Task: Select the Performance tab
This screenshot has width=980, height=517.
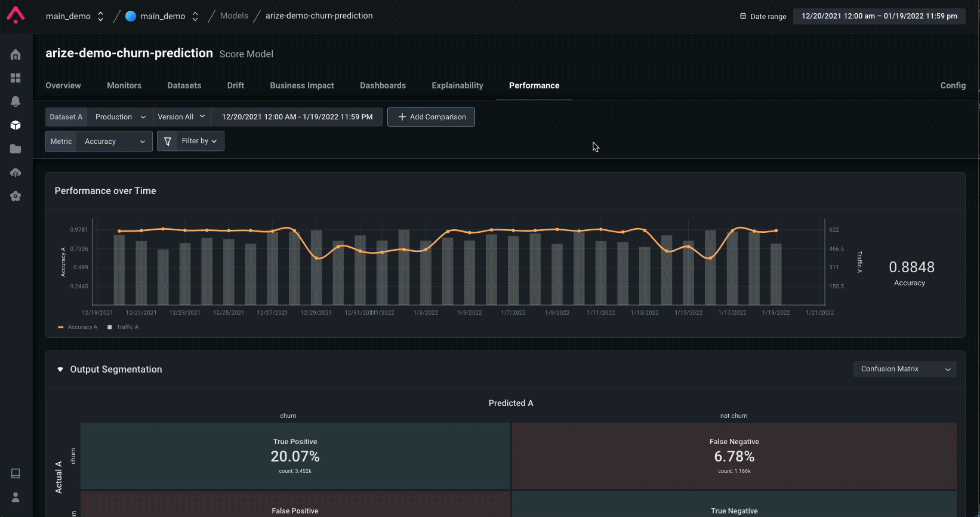Action: pyautogui.click(x=534, y=85)
